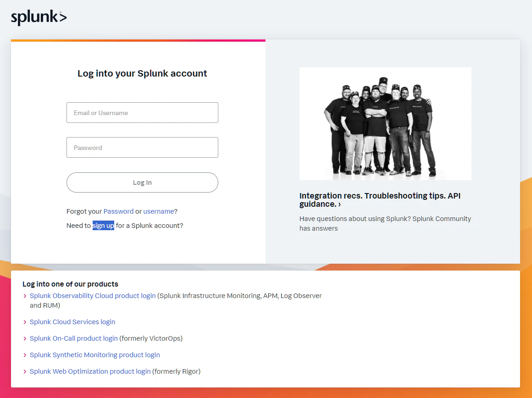Open Splunk Synthetic Monitoring product login

pyautogui.click(x=94, y=355)
